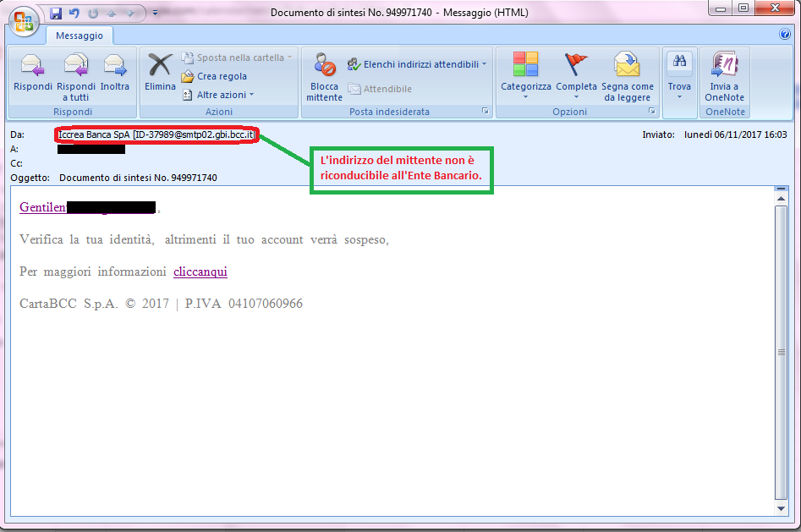
Task: Click Crea regola folder icon
Action: (188, 77)
